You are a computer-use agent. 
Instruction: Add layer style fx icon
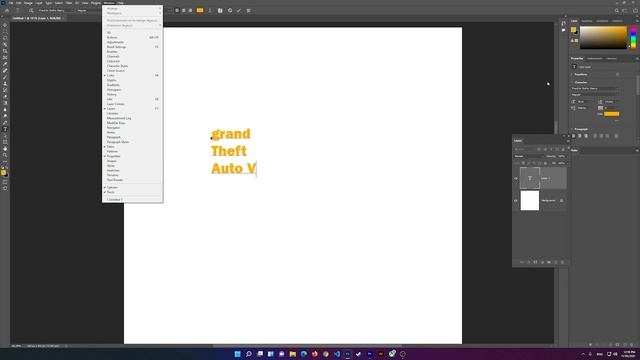pyautogui.click(x=529, y=262)
